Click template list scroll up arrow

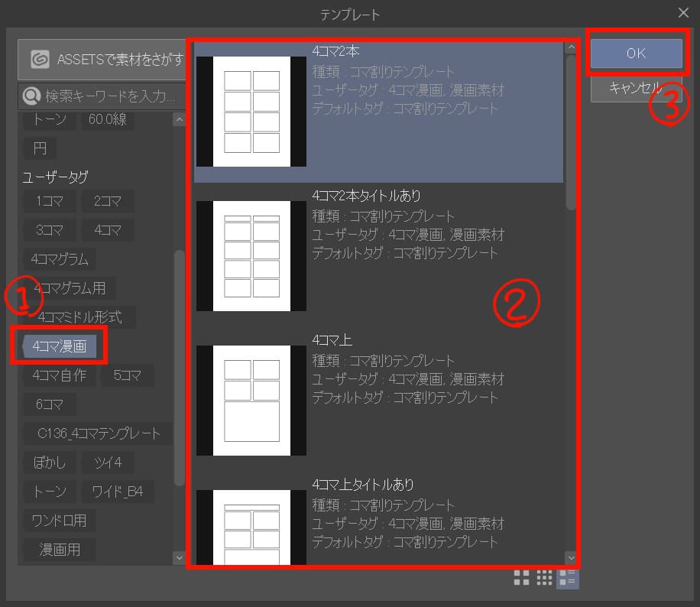571,47
